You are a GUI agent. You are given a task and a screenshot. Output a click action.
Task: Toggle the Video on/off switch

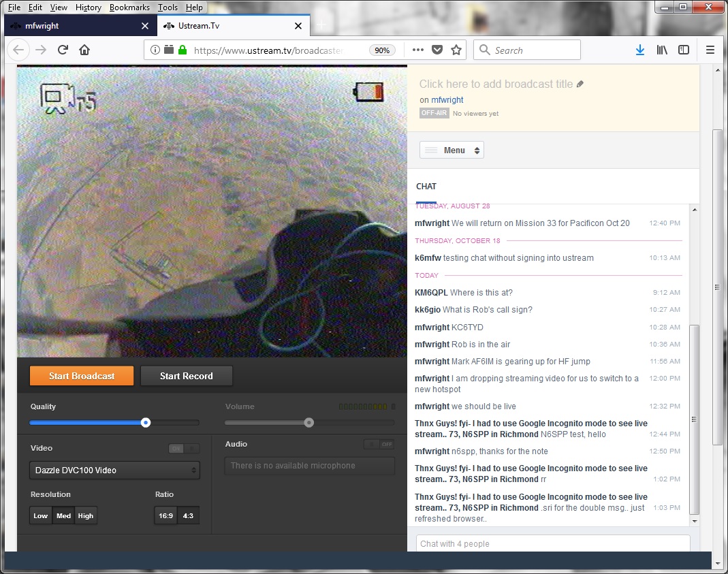(184, 448)
